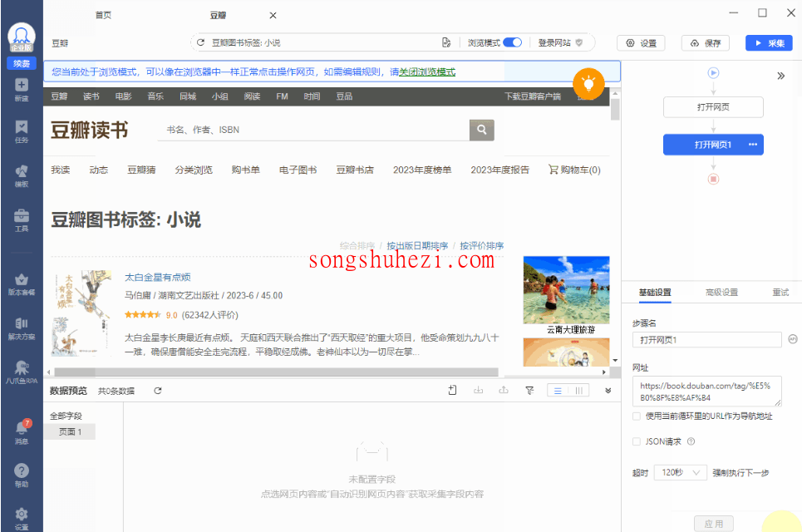
Task: Click 电影 in the Douban top nav
Action: (x=123, y=96)
